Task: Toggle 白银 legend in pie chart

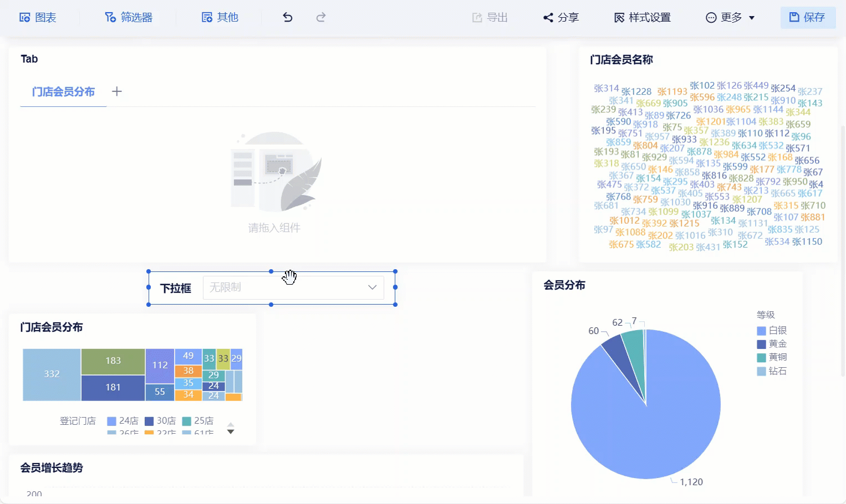Action: point(772,331)
